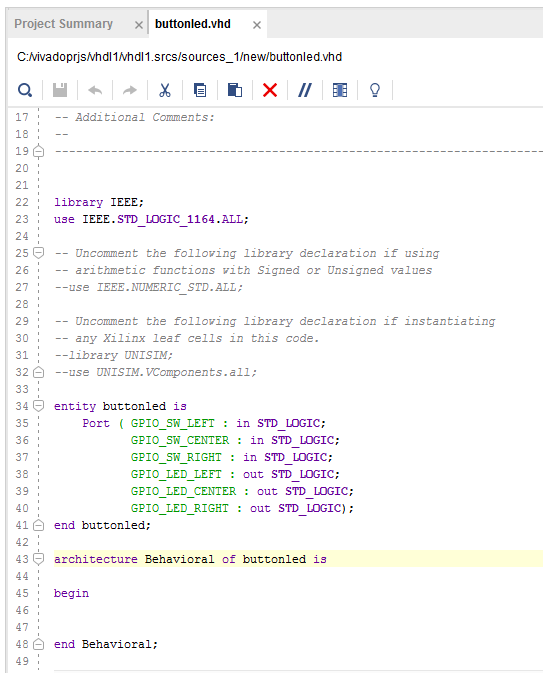Click the Redo arrow icon
The height and width of the screenshot is (673, 543).
[130, 90]
